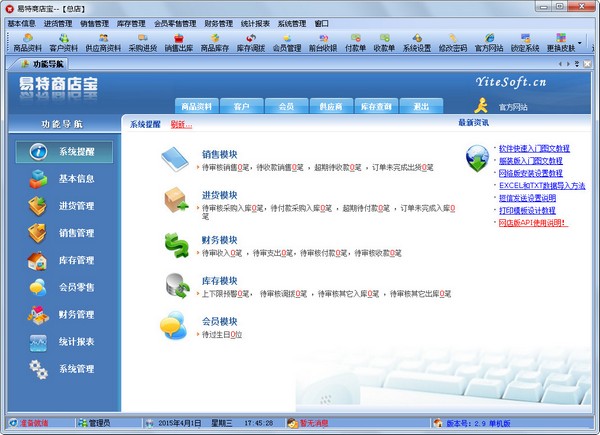This screenshot has width=600, height=435.
Task: Select 统计报表 in sidebar navigation
Action: click(x=64, y=342)
